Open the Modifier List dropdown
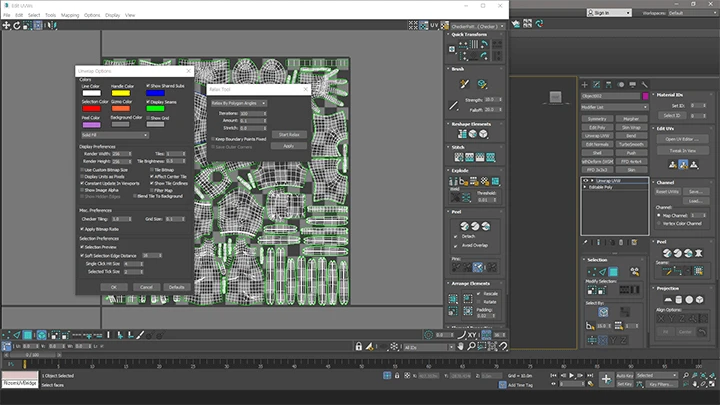Image resolution: width=720 pixels, height=405 pixels. pyautogui.click(x=614, y=107)
